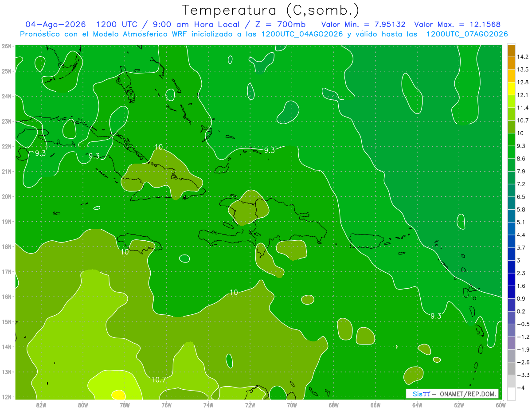Click the '10' contour label near 16N, 73W
Image resolution: width=532 pixels, height=411 pixels.
[234, 292]
